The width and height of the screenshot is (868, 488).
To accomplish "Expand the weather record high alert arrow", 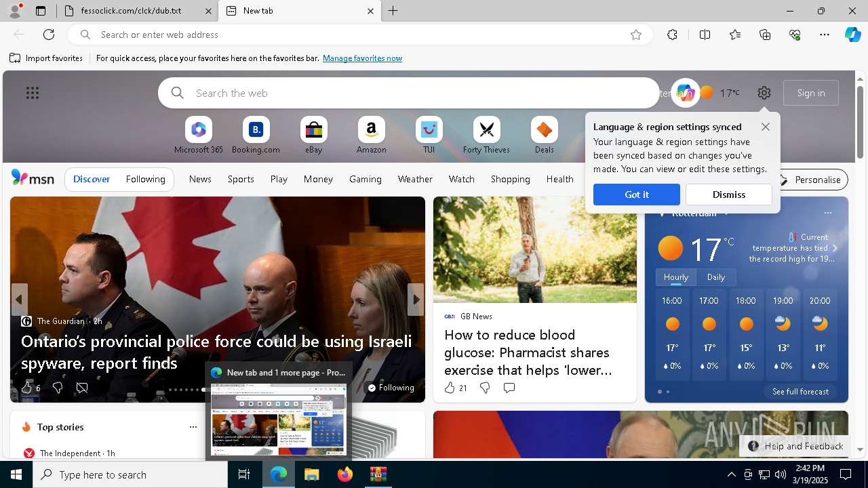I will pyautogui.click(x=835, y=248).
